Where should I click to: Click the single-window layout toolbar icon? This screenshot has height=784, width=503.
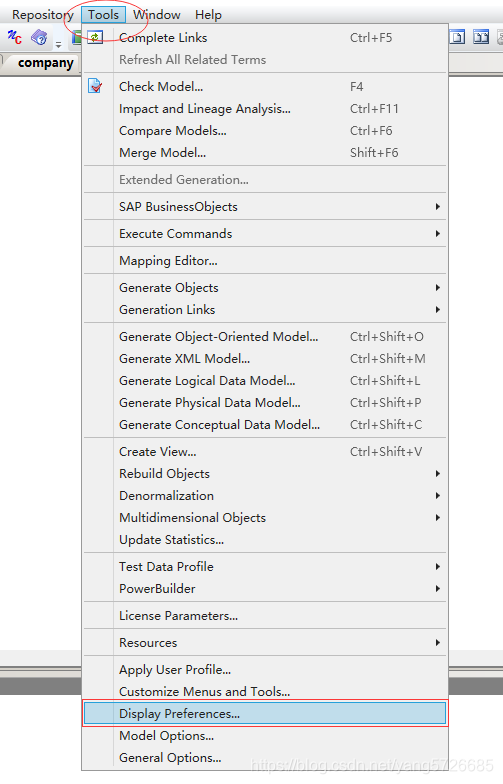457,37
